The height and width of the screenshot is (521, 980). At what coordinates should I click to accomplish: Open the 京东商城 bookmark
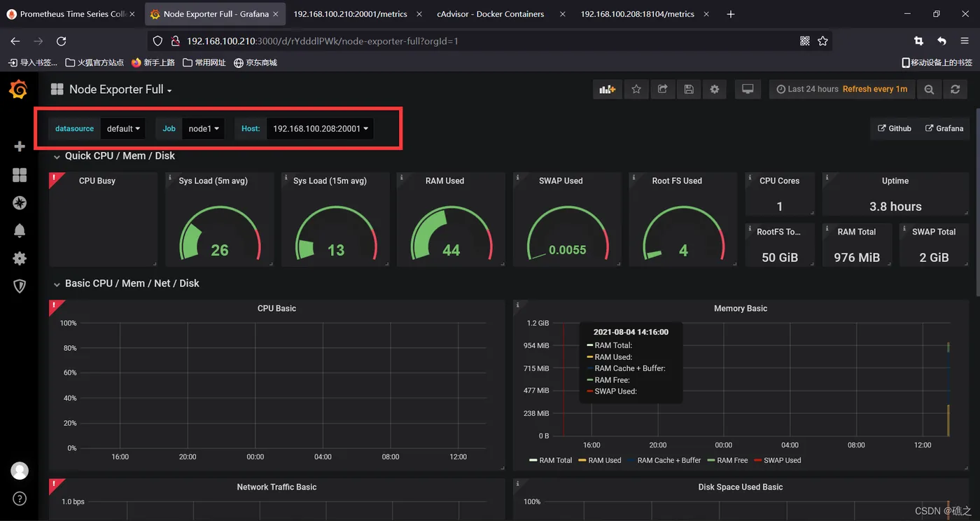[255, 63]
